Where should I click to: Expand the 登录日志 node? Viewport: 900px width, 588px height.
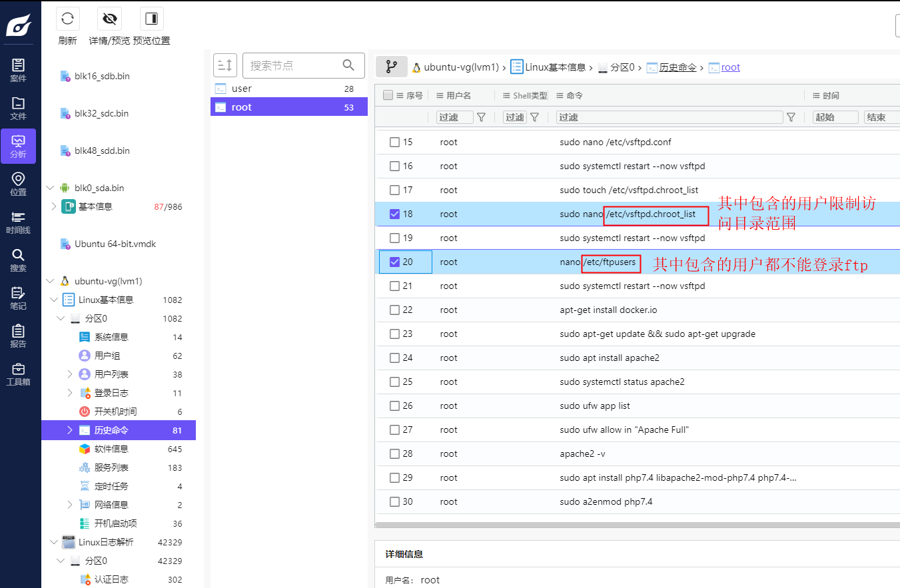[x=70, y=393]
